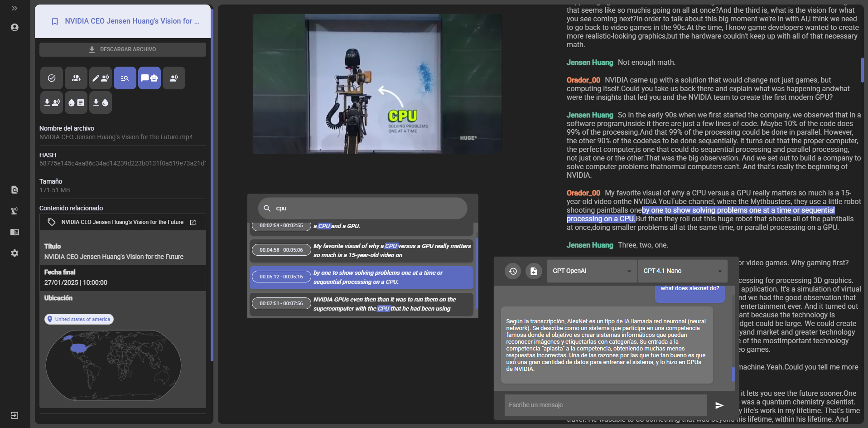Click the cpu search input field
This screenshot has height=428, width=868.
362,208
